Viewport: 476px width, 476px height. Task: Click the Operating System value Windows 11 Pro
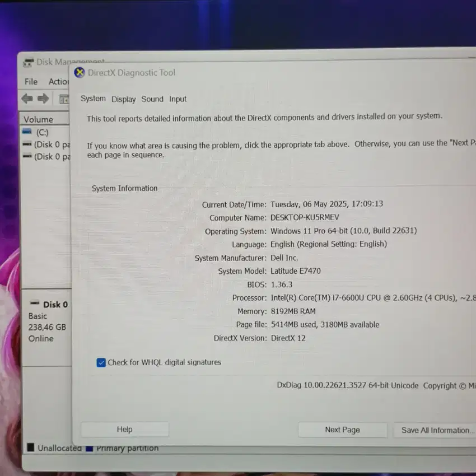tap(344, 231)
